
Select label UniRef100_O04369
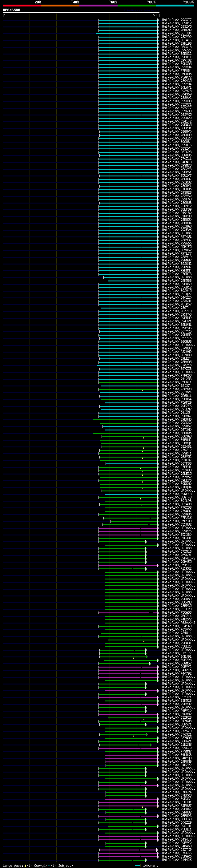pos(177,94)
